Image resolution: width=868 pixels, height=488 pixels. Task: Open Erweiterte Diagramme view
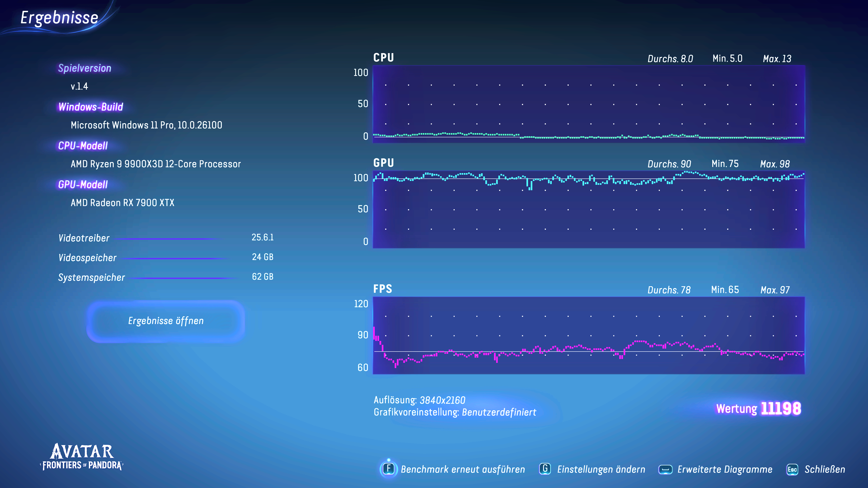(725, 469)
